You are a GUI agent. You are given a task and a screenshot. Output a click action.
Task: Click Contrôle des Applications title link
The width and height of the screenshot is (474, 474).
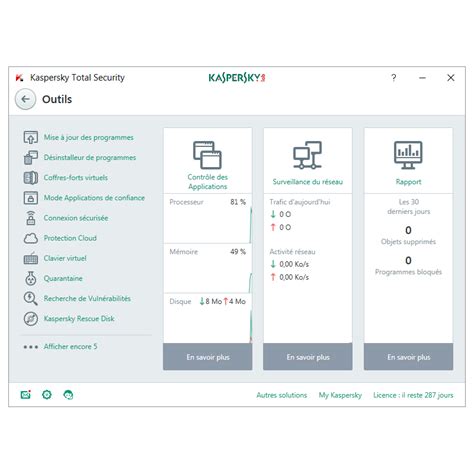point(207,182)
